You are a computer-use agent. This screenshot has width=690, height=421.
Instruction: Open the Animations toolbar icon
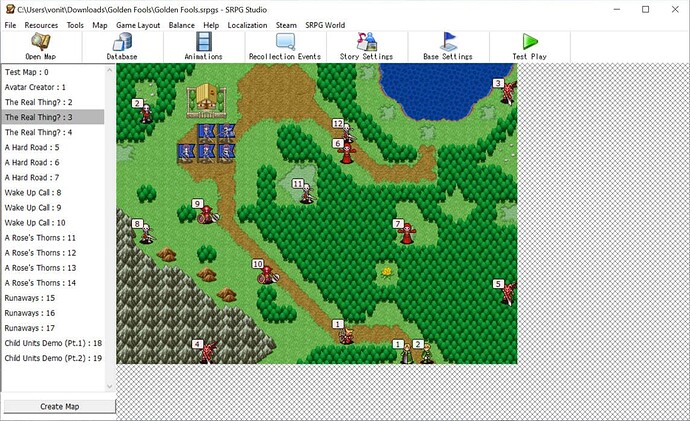click(x=203, y=42)
